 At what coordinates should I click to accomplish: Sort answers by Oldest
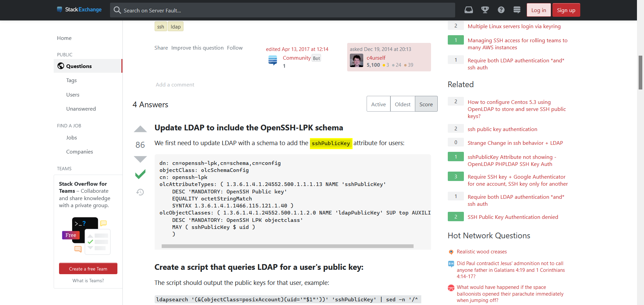402,104
